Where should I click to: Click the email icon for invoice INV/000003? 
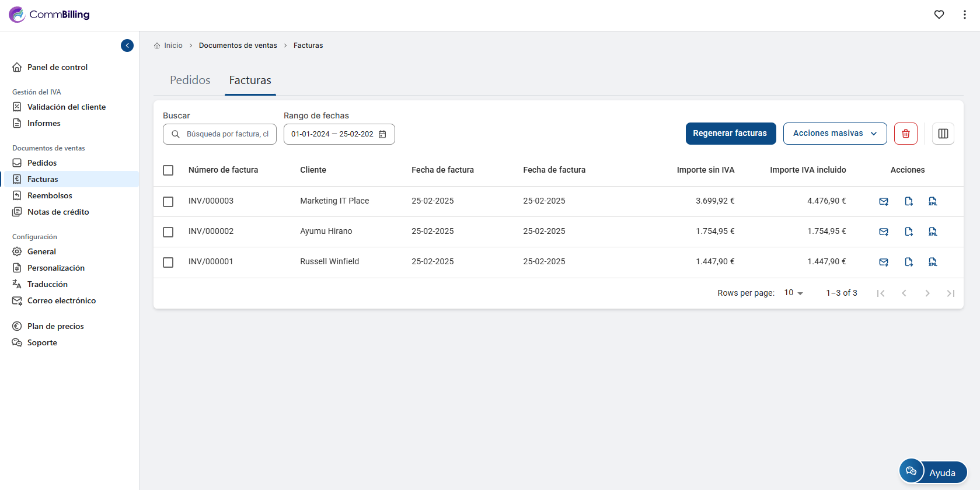(x=884, y=201)
